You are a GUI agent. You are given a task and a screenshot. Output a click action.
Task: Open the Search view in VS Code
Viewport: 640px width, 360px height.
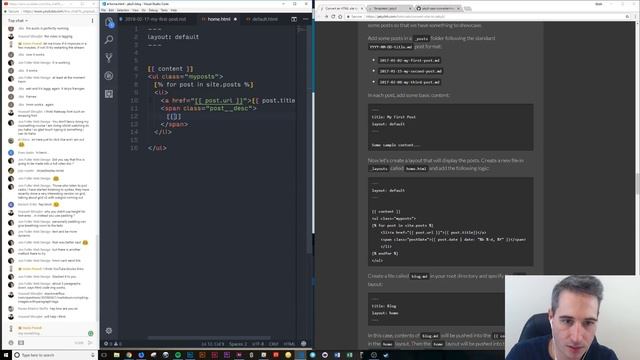(109, 40)
